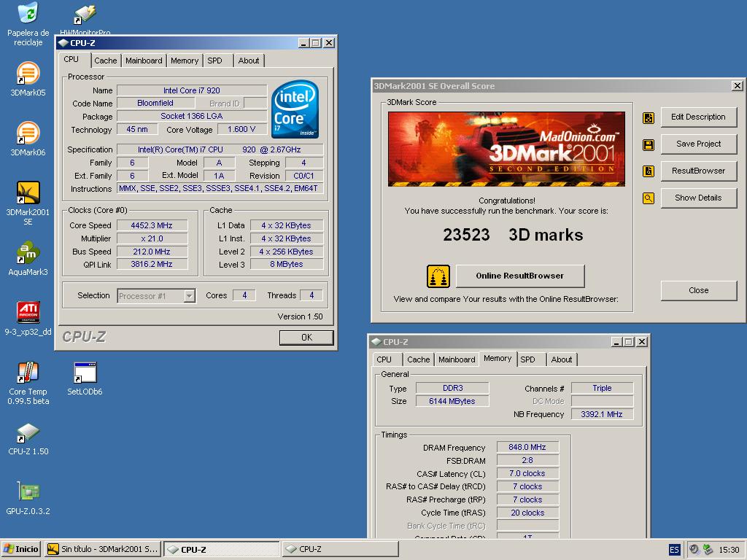747x560 pixels.
Task: Click the Level 3 8 MBytes cache value
Action: 287,264
